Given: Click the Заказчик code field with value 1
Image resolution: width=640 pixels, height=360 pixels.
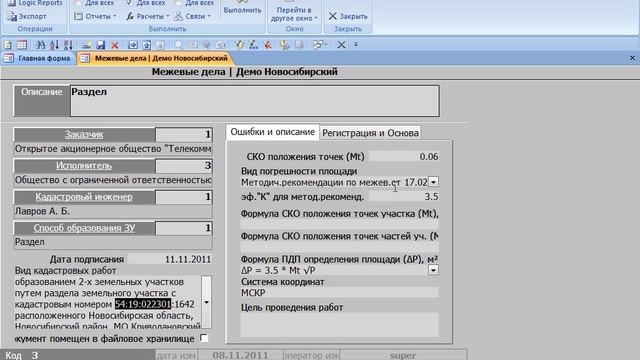Looking at the screenshot, I should (184, 134).
